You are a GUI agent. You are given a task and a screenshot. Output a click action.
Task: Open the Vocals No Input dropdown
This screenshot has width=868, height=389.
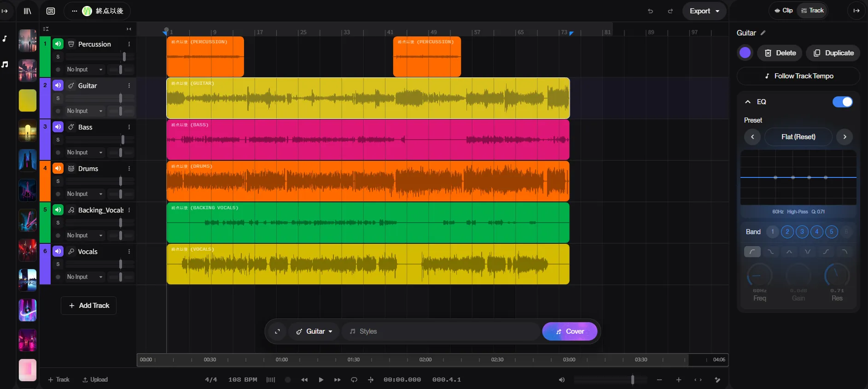(85, 277)
